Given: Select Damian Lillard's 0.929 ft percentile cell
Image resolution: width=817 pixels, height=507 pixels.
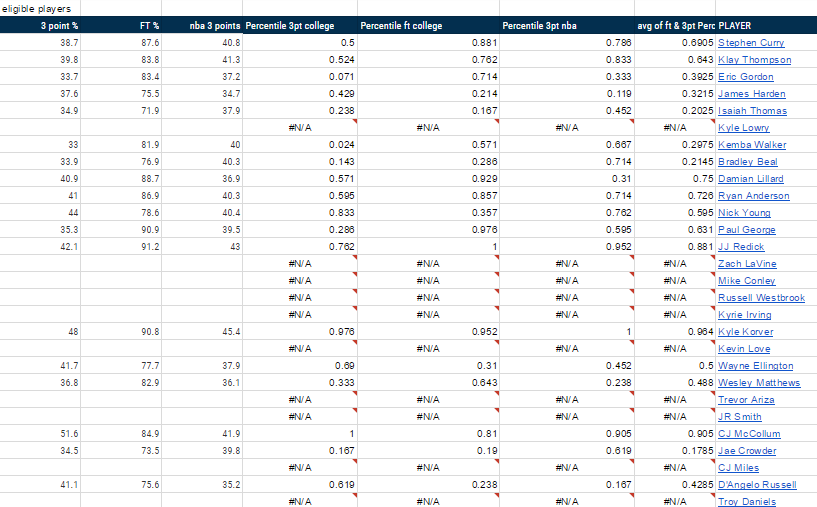Looking at the screenshot, I should click(428, 179).
